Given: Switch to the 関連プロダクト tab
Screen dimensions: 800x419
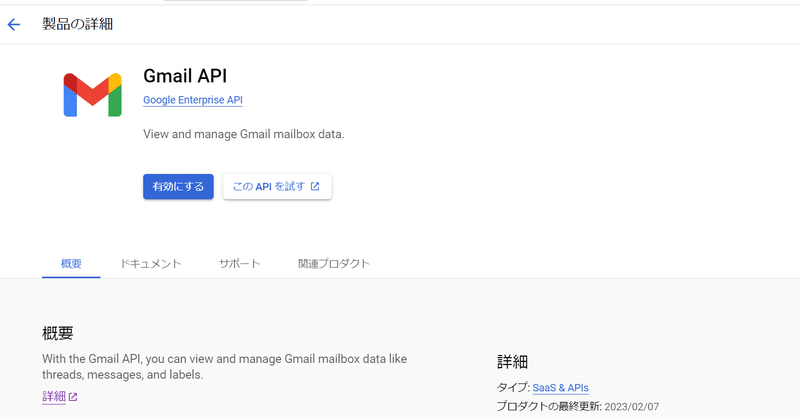Looking at the screenshot, I should (334, 264).
